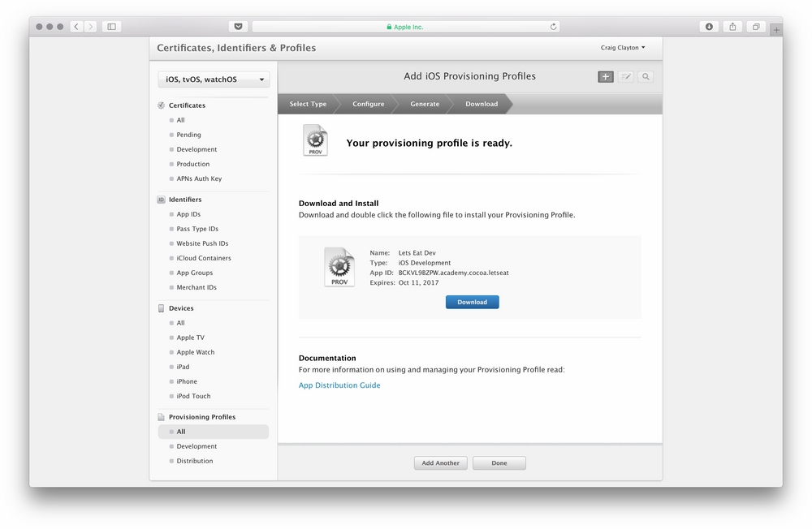Image resolution: width=812 pixels, height=529 pixels.
Task: Click the page title Certificates, Identifiers & Profiles
Action: click(236, 48)
